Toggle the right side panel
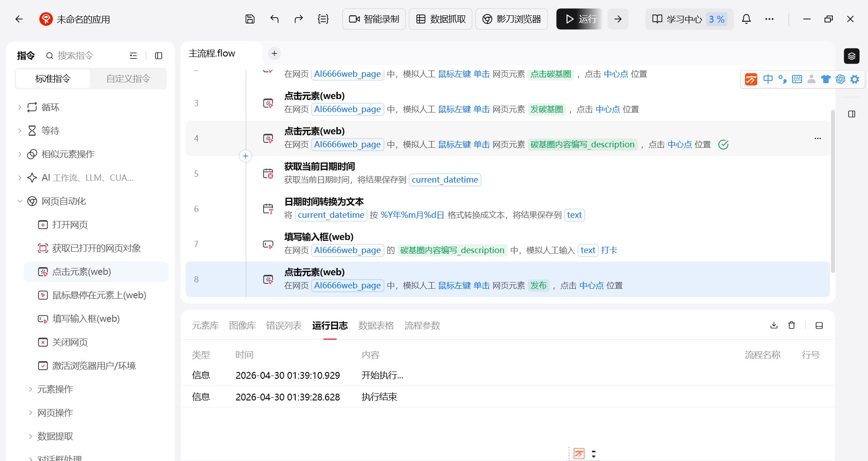Screen dimensions: 868x461 [x=852, y=114]
